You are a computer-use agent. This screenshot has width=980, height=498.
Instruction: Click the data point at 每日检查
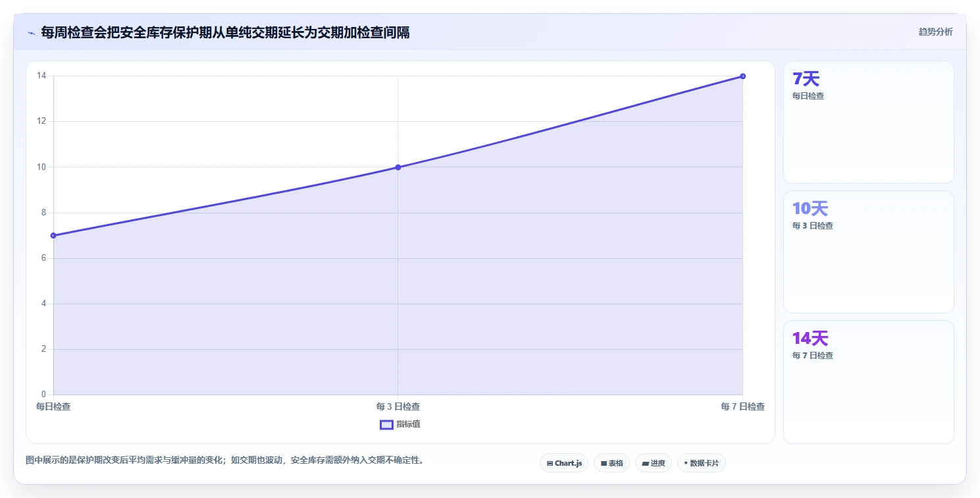[x=53, y=235]
